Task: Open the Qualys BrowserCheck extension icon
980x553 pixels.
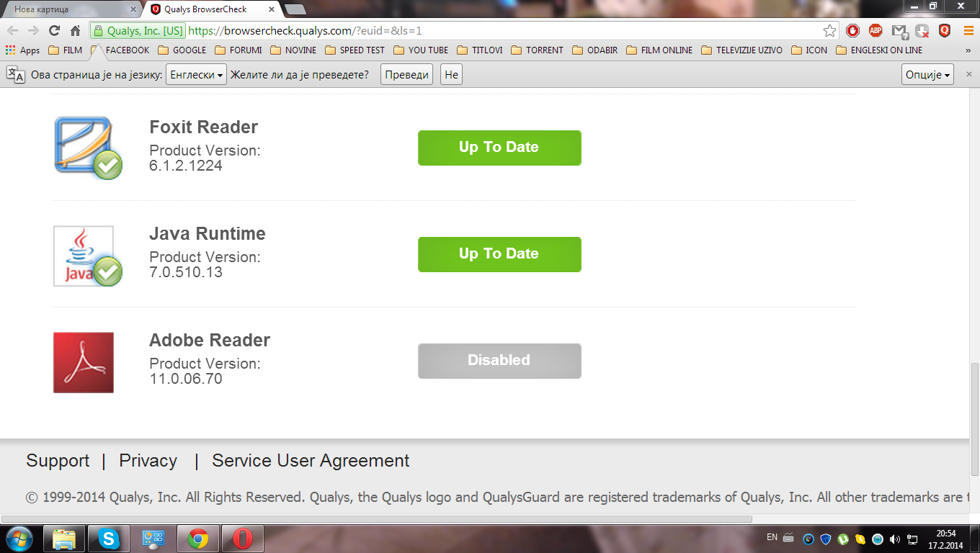Action: click(x=945, y=31)
